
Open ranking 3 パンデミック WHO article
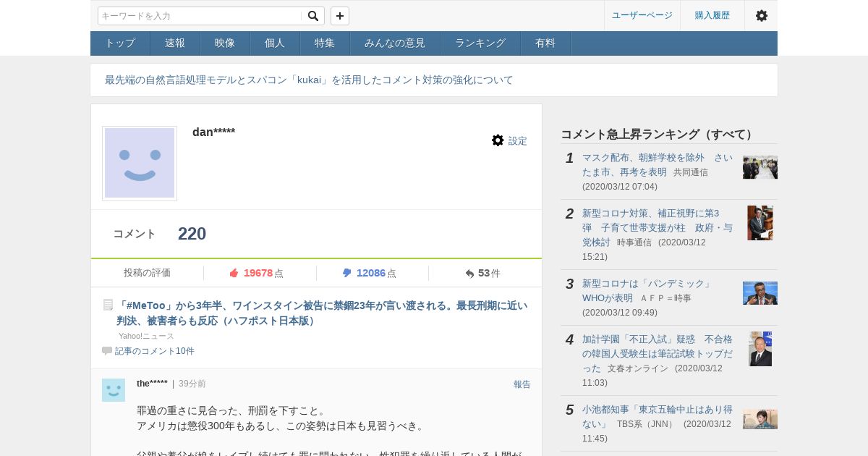[x=647, y=290]
